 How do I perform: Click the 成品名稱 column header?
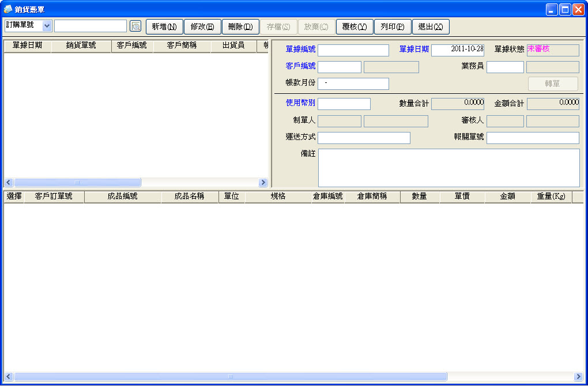pyautogui.click(x=190, y=196)
